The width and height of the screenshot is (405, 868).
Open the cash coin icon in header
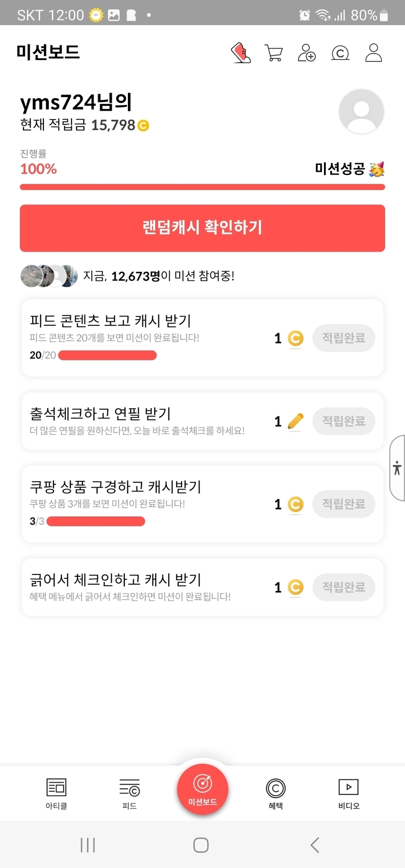pos(340,53)
